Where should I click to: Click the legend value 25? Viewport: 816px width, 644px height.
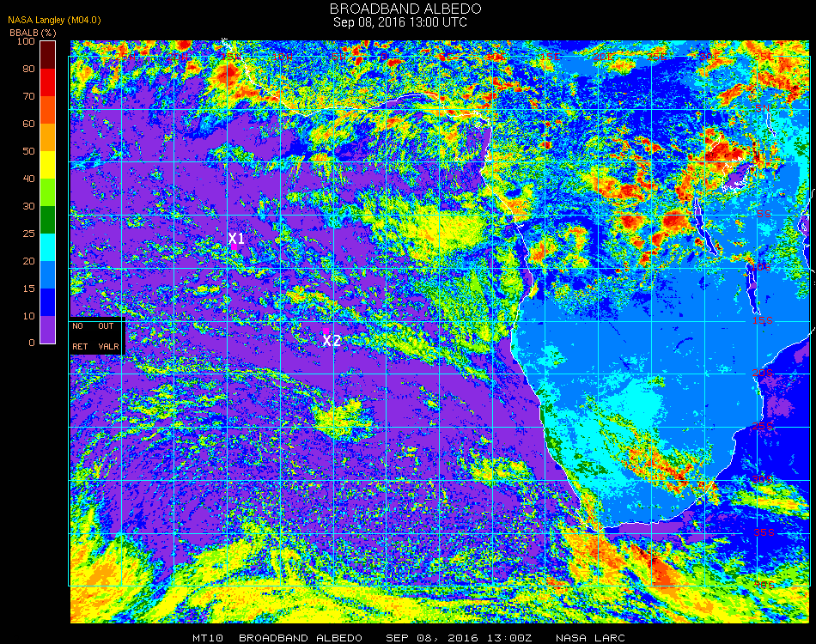pyautogui.click(x=28, y=234)
